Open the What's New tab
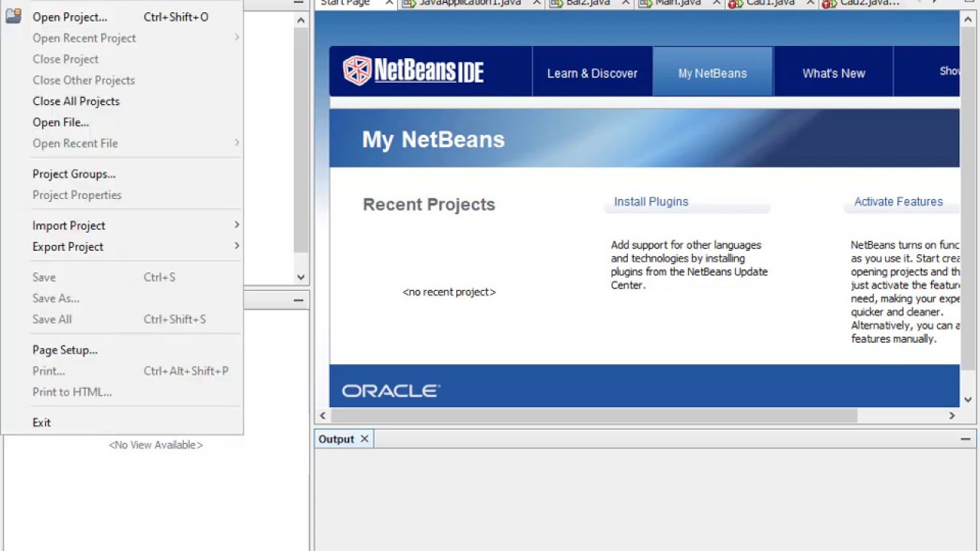 coord(834,73)
